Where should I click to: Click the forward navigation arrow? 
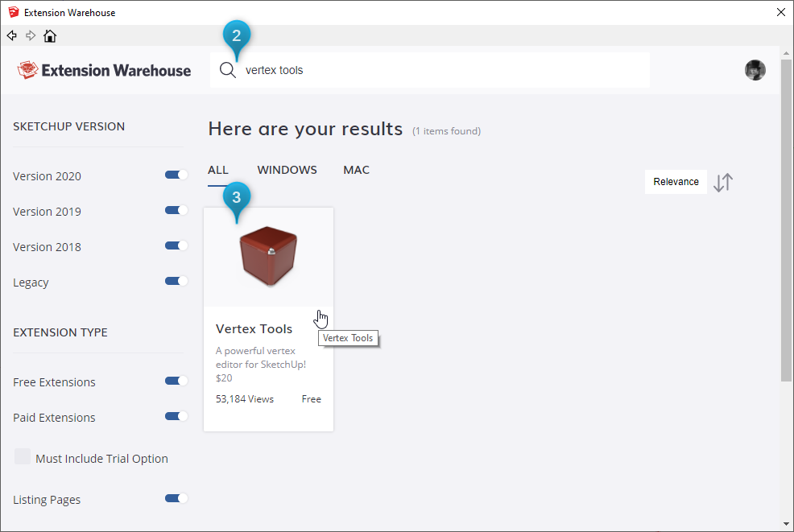pos(31,35)
